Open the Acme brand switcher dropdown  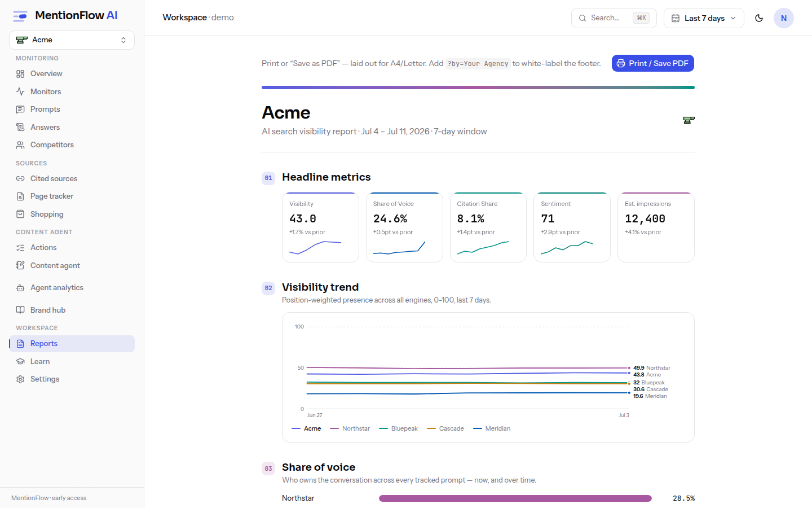coord(72,40)
